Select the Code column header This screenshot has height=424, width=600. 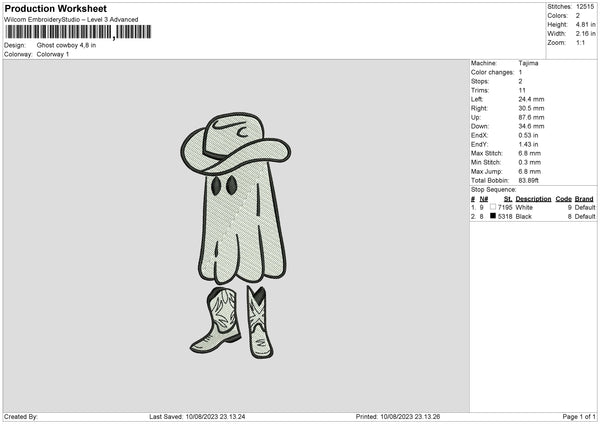(563, 199)
